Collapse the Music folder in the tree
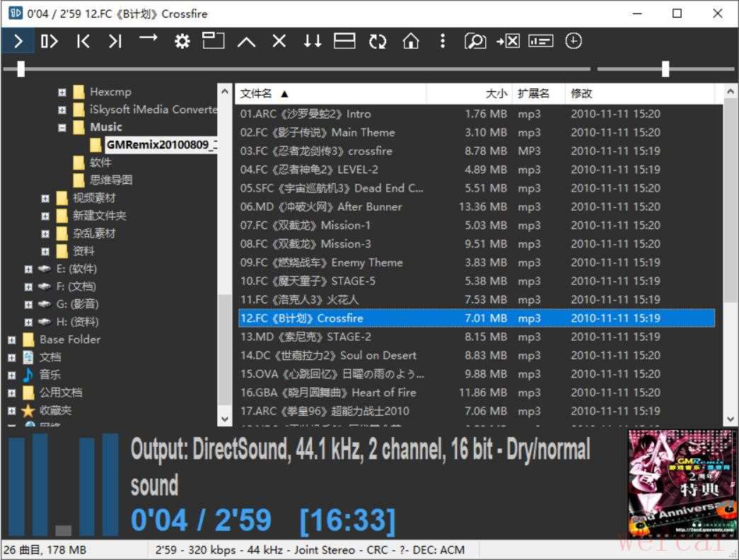739x560 pixels. [x=62, y=128]
